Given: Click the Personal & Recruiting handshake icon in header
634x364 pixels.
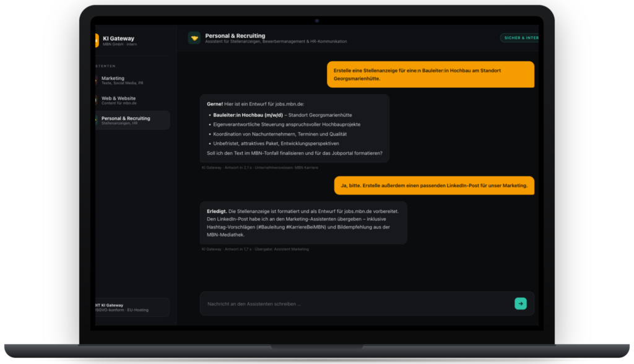Looking at the screenshot, I should click(194, 38).
